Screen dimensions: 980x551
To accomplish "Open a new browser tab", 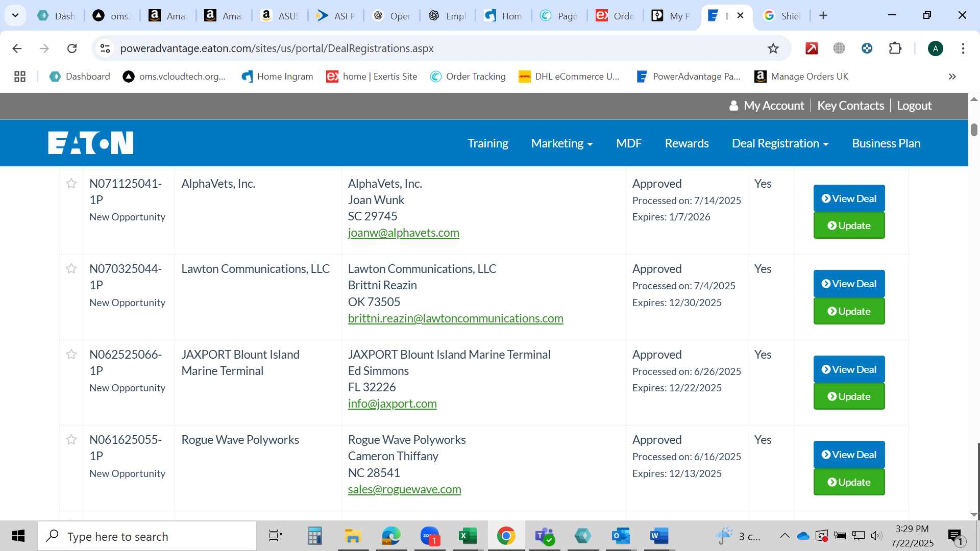I will 823,15.
